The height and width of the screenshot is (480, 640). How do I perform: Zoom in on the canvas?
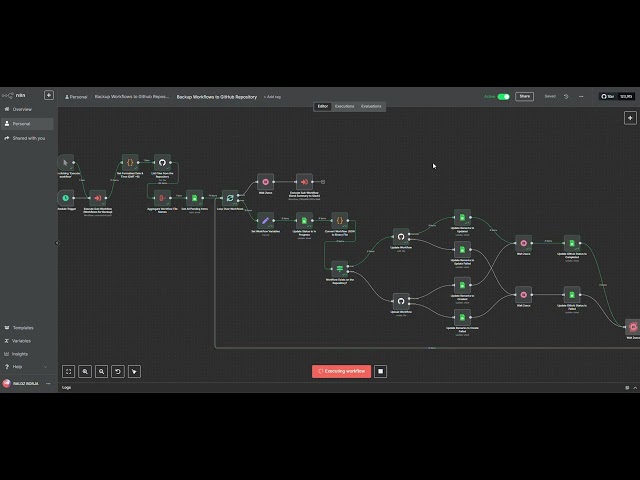[x=85, y=371]
